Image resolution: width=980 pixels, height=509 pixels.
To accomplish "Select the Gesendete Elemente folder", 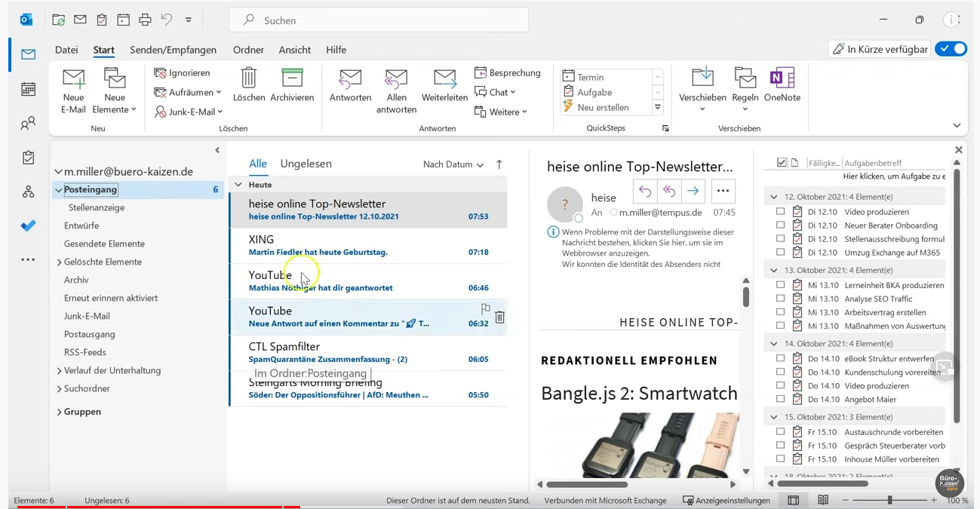I will point(104,244).
